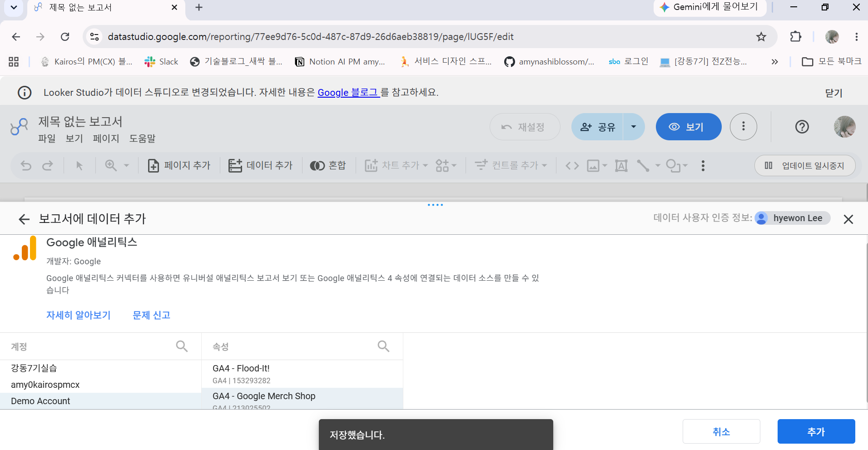Image resolution: width=868 pixels, height=450 pixels.
Task: Open the shape tool dropdown
Action: click(x=677, y=166)
